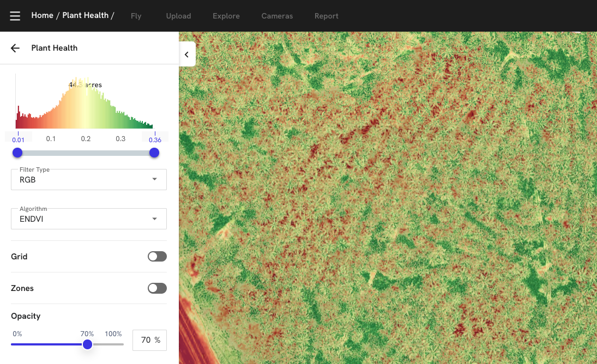
Task: Click the NDVI histogram chart
Action: pos(84,101)
